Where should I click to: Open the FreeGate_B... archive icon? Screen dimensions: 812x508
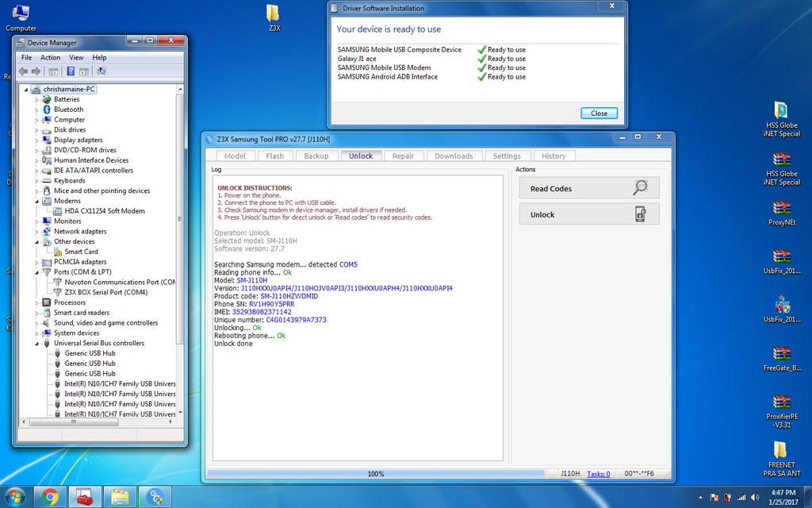coord(781,358)
